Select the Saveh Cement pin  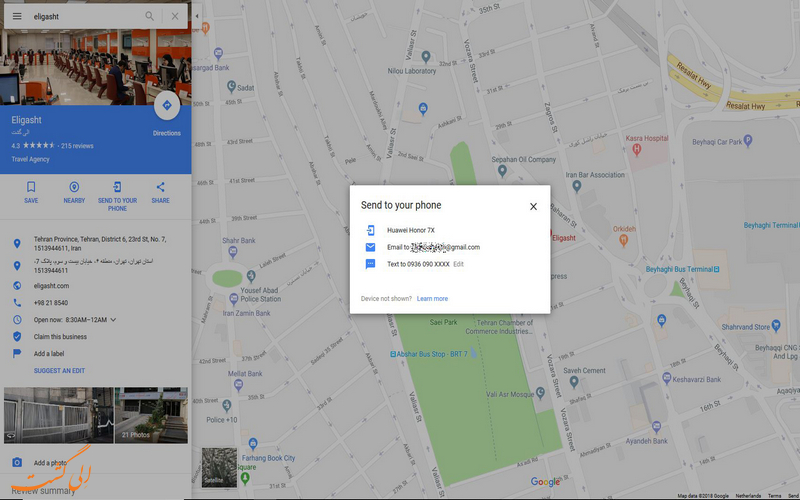[573, 382]
